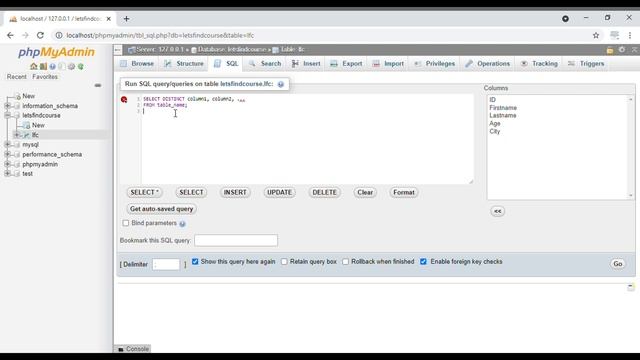Click the orange lock icon in breadcrumb bar

click(x=610, y=50)
